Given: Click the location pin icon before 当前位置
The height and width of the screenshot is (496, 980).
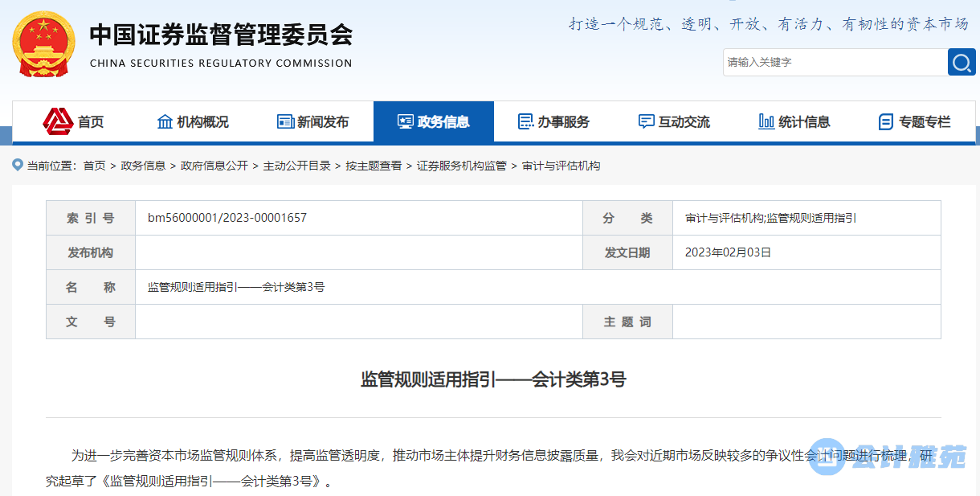Looking at the screenshot, I should click(x=18, y=165).
